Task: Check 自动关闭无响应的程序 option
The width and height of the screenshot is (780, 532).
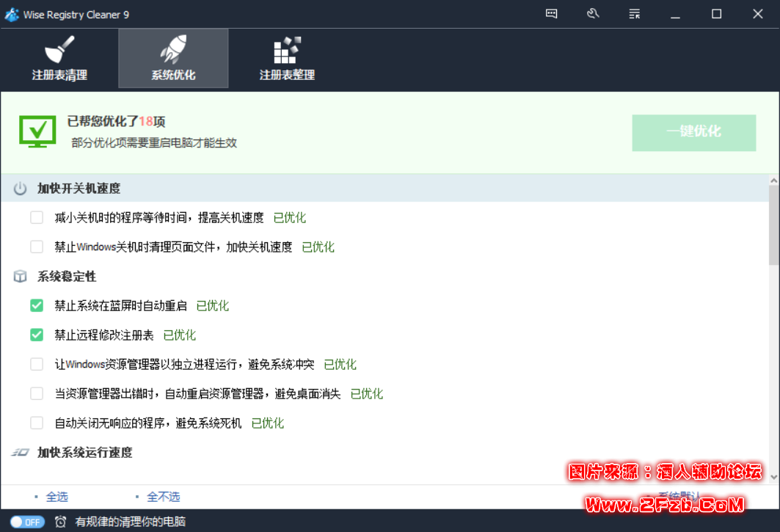Action: pos(37,423)
